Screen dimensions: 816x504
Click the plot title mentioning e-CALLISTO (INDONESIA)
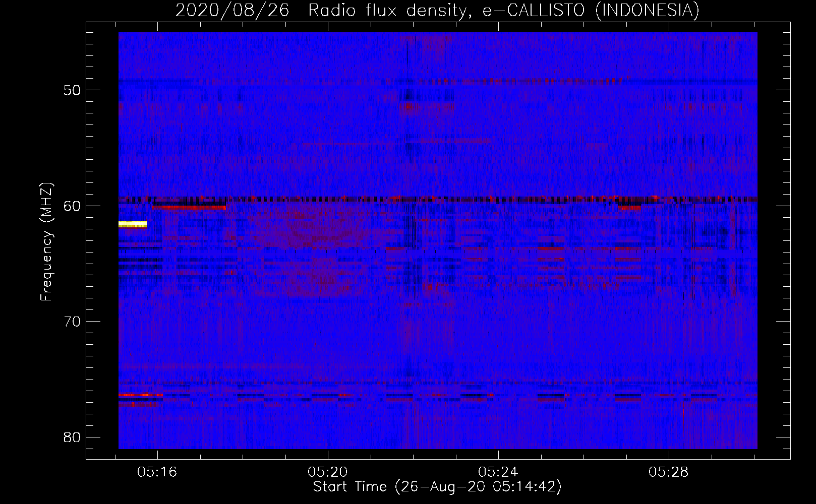437,10
